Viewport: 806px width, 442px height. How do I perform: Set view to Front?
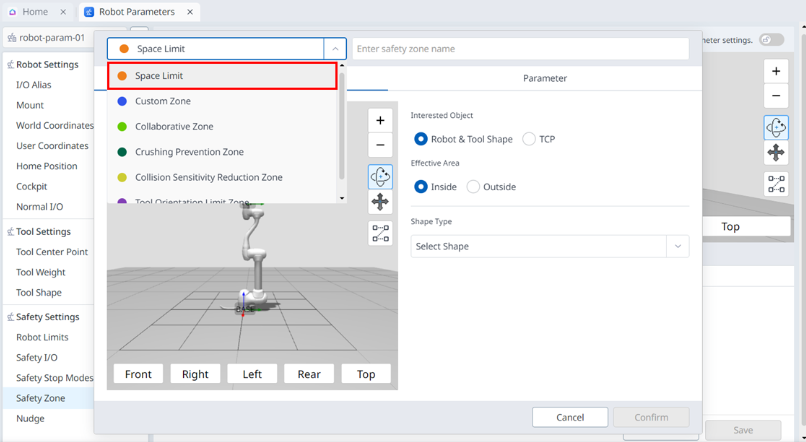138,374
